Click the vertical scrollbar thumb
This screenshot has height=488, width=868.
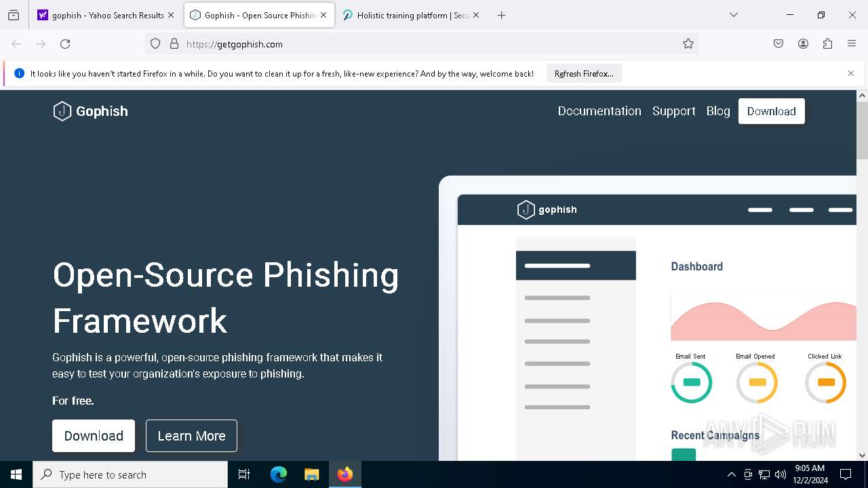(863, 130)
